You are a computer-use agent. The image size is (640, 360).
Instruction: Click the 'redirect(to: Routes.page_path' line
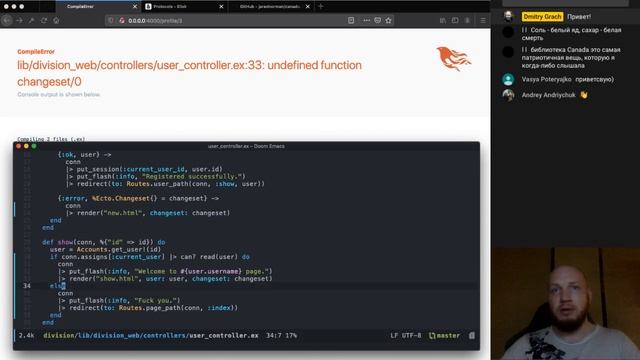pos(148,308)
